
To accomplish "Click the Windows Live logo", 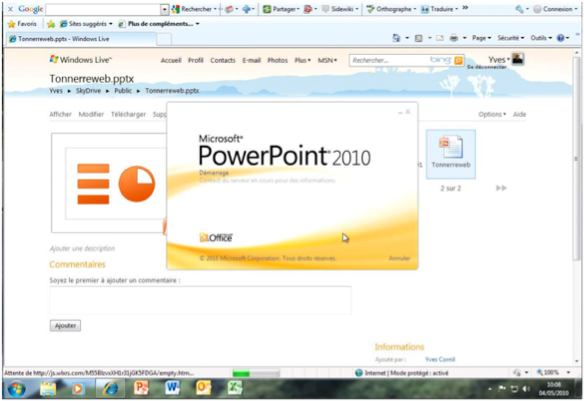I will pos(80,60).
